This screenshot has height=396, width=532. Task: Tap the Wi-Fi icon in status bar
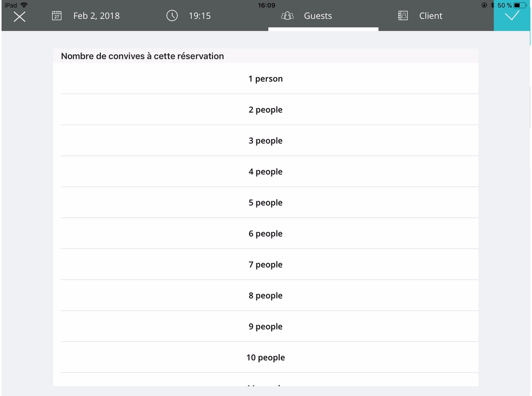[x=24, y=5]
